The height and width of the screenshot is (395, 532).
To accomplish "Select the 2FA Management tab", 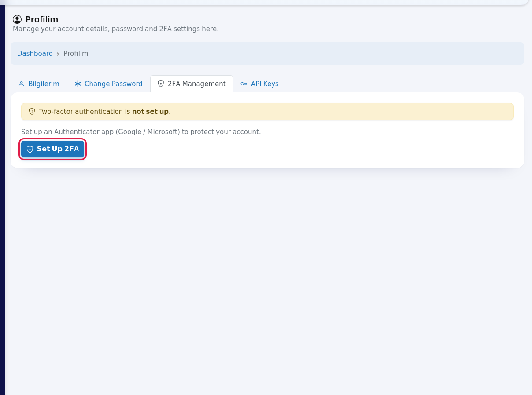I will (x=192, y=84).
